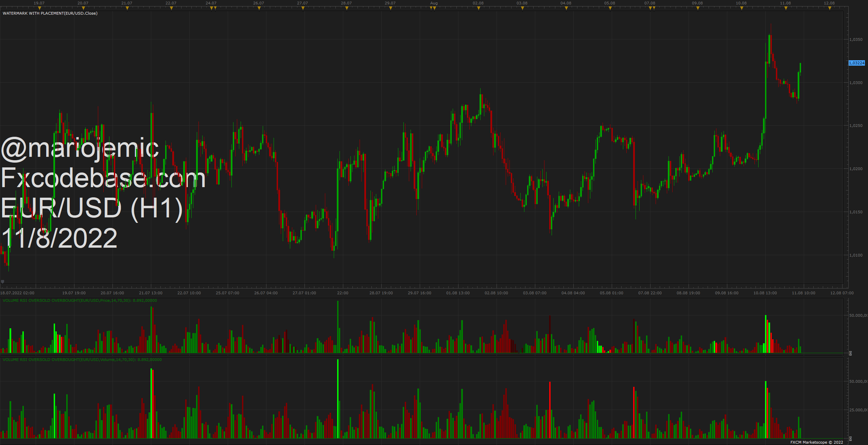Image resolution: width=868 pixels, height=445 pixels.
Task: Click the 12.08 day separator triangle marker
Action: pos(830,8)
